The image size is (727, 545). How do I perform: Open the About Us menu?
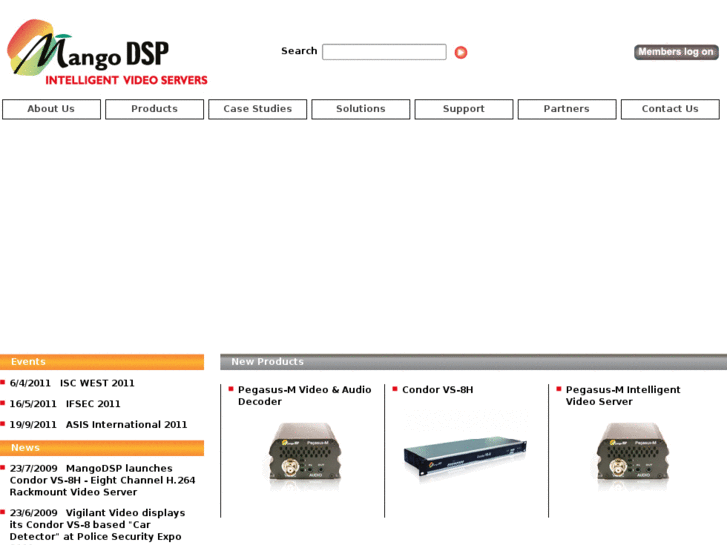coord(51,109)
